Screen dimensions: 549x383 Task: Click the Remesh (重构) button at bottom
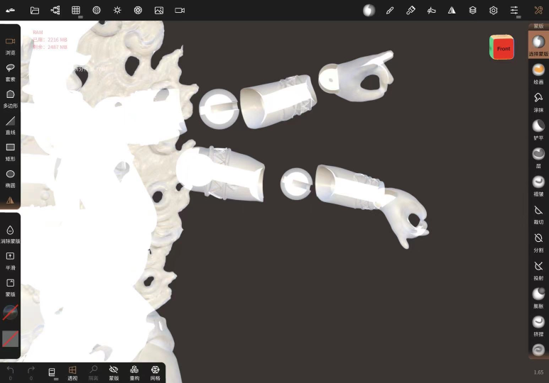[134, 373]
